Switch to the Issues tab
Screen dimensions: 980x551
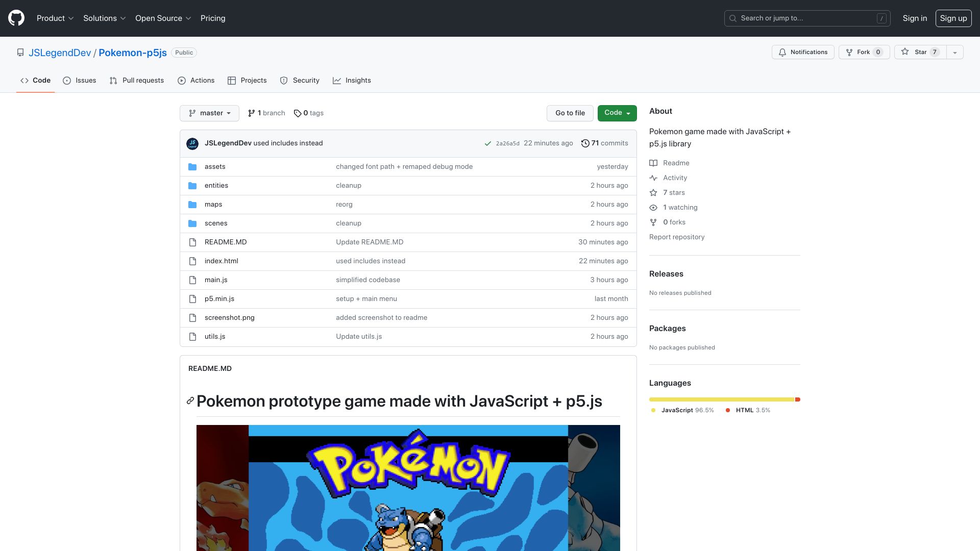(80, 81)
